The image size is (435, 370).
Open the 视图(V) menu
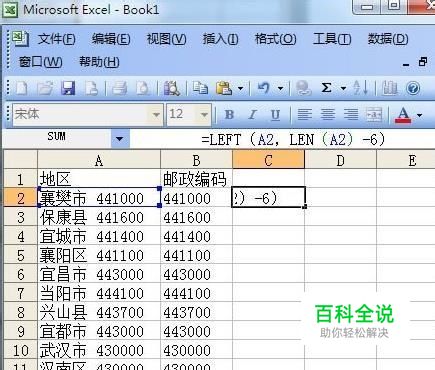coord(166,39)
